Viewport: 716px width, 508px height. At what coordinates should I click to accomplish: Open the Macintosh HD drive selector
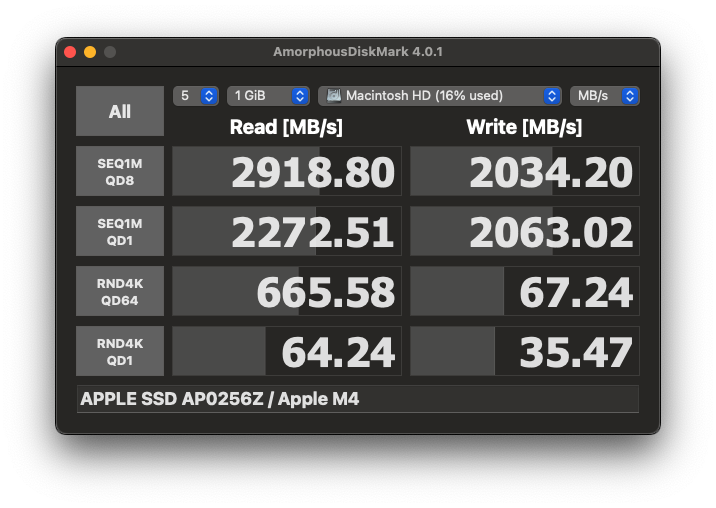[x=440, y=96]
